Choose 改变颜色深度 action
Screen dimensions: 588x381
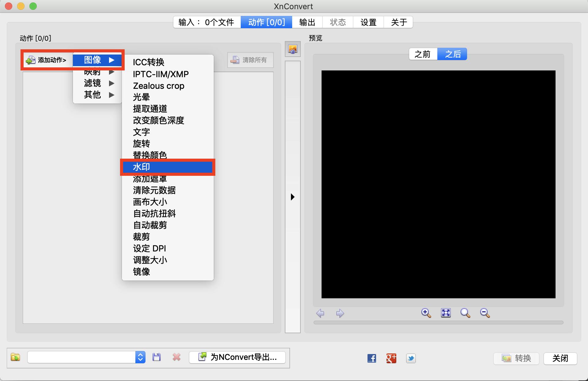[168, 120]
